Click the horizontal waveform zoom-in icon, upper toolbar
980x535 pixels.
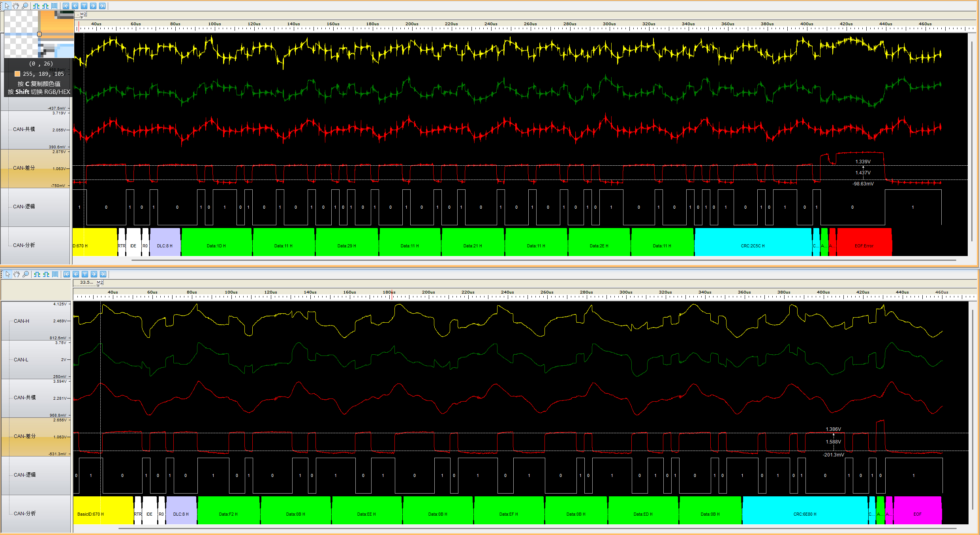pyautogui.click(x=36, y=6)
